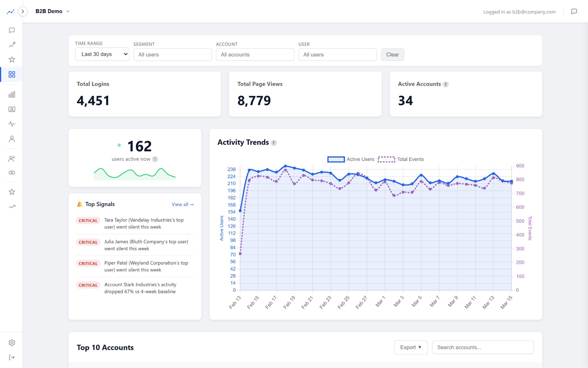Expand the Export dropdown in Top 10 Accounts
588x368 pixels.
[x=411, y=347]
